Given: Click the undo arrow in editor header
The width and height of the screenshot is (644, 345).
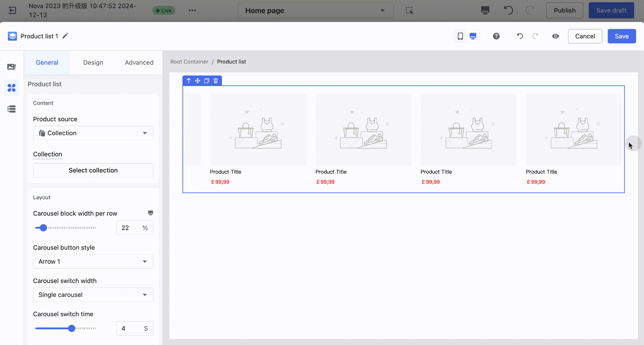Looking at the screenshot, I should point(520,36).
